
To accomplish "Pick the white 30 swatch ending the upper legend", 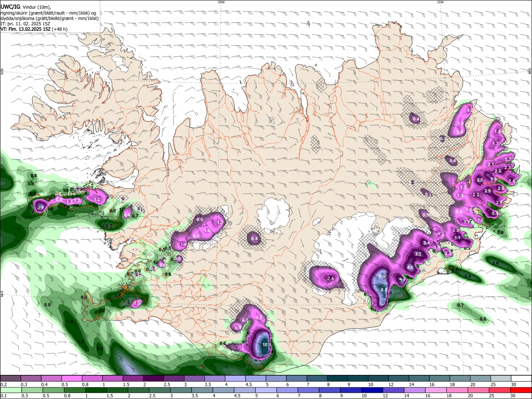I will (521, 379).
